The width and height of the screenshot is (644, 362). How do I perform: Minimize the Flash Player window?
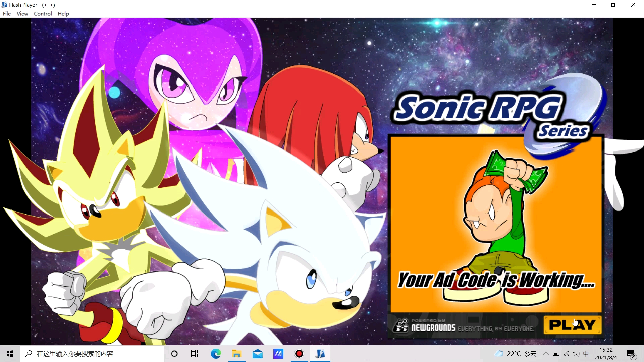[594, 5]
